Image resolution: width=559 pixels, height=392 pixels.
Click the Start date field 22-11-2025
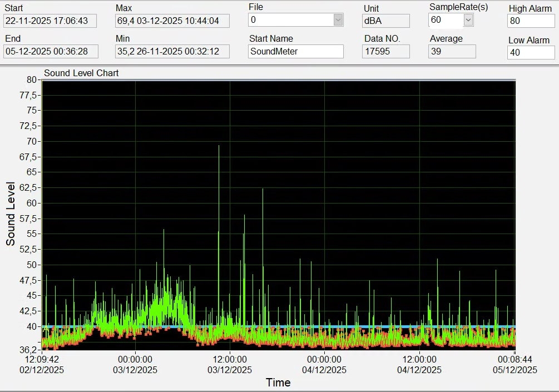click(50, 21)
